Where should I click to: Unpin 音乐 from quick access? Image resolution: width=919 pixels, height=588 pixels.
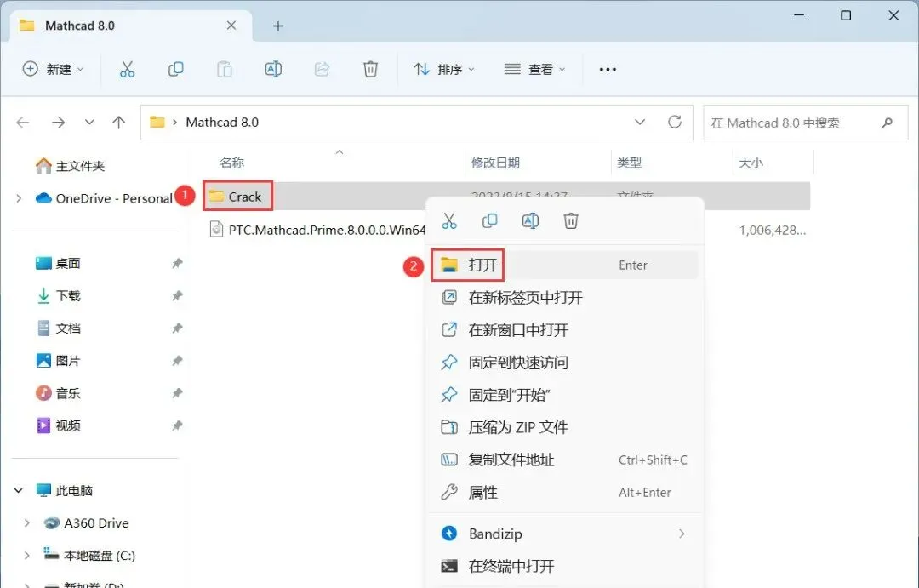point(176,393)
